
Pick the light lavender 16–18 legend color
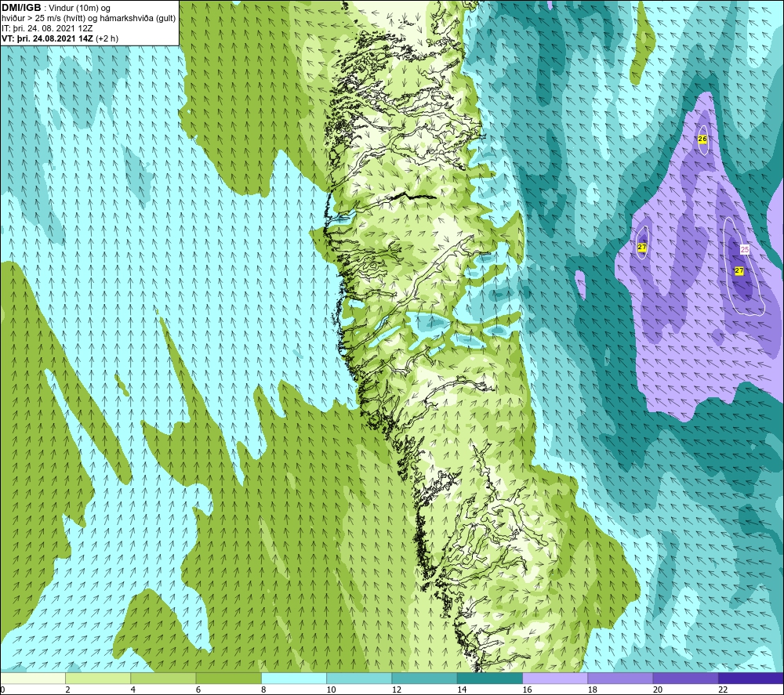tap(555, 678)
